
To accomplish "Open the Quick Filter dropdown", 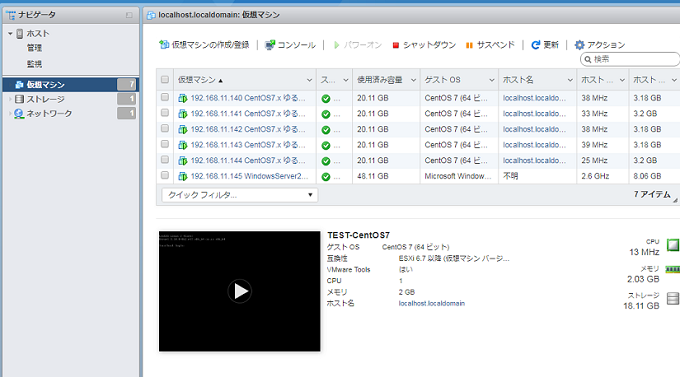I will pos(240,195).
